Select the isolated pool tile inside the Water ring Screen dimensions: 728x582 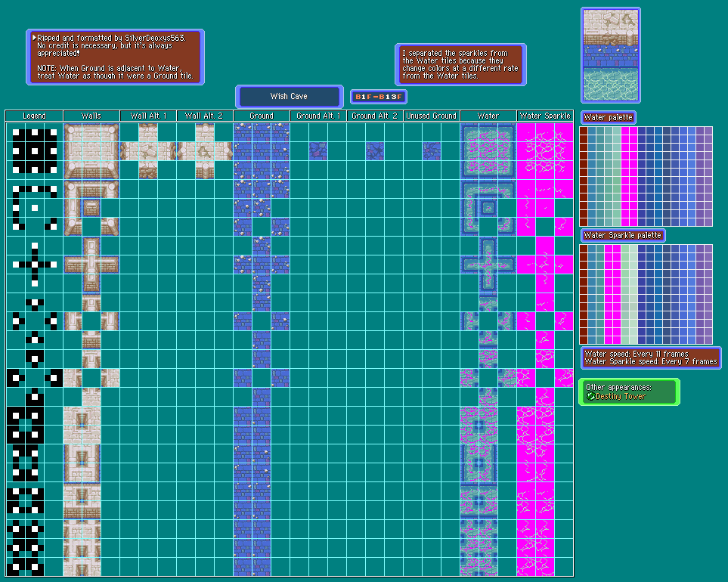pyautogui.click(x=488, y=208)
